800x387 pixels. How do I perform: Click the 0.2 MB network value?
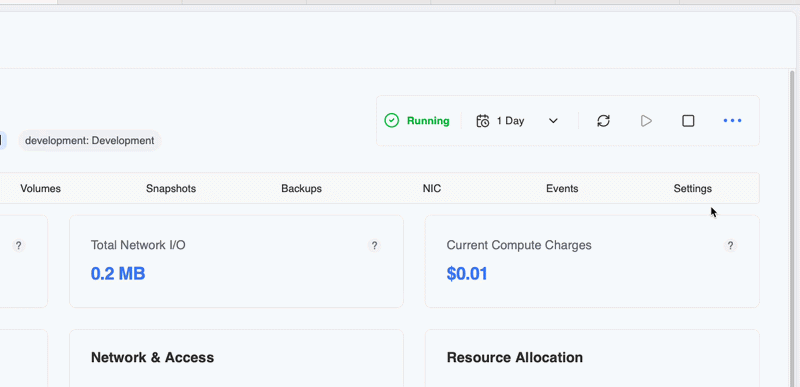tap(118, 274)
